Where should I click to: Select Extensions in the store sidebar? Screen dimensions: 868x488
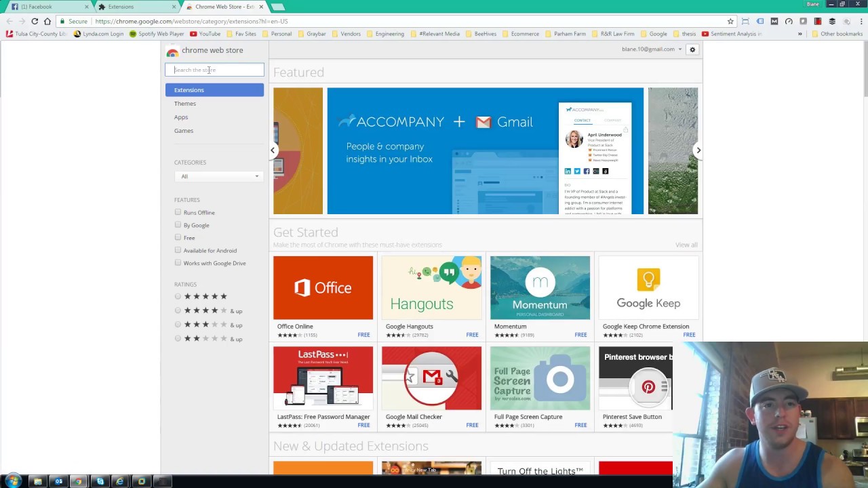tap(214, 90)
